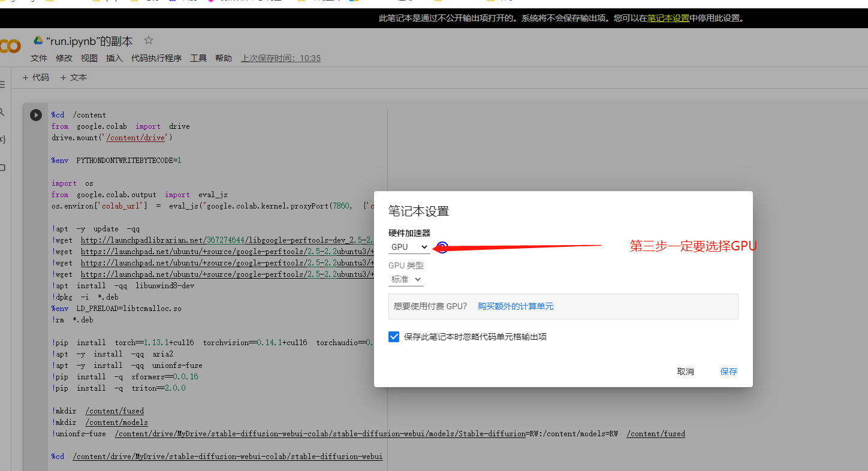Click the os.environ['colab_url'] code line

[x=213, y=206]
